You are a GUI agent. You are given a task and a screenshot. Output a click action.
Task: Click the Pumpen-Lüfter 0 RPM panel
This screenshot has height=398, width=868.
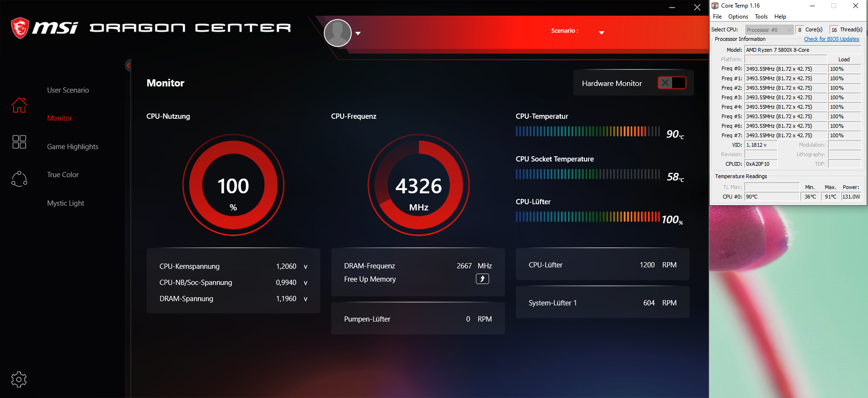pyautogui.click(x=418, y=319)
